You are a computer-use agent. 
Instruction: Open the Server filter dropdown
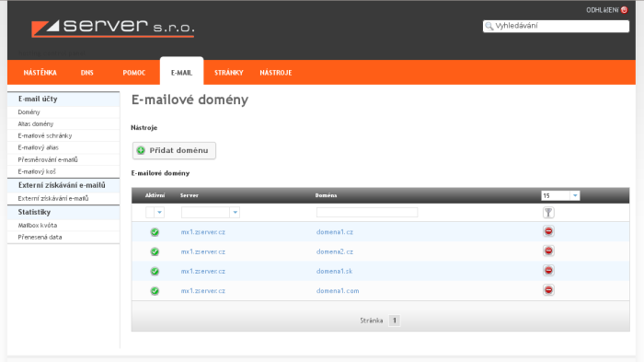point(235,212)
